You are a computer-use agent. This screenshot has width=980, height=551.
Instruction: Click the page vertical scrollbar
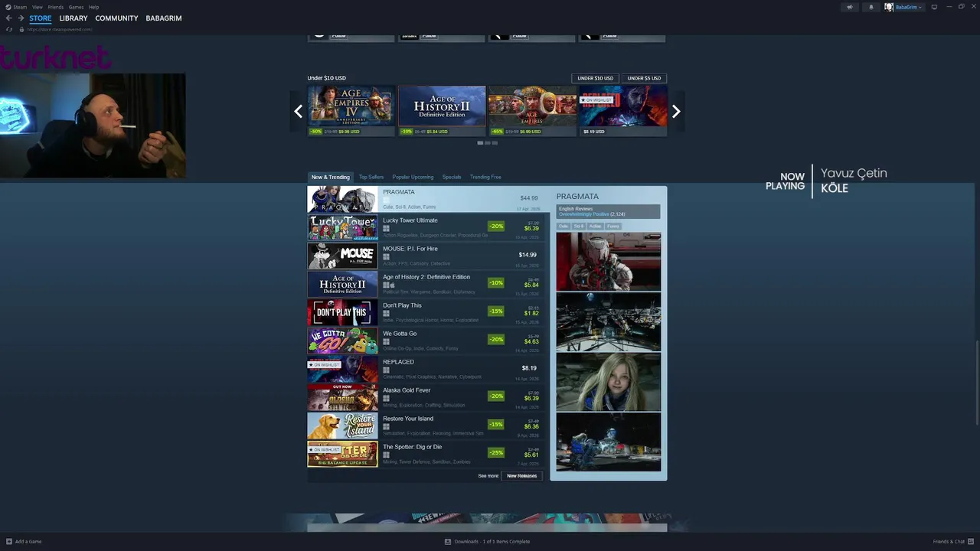click(x=977, y=383)
